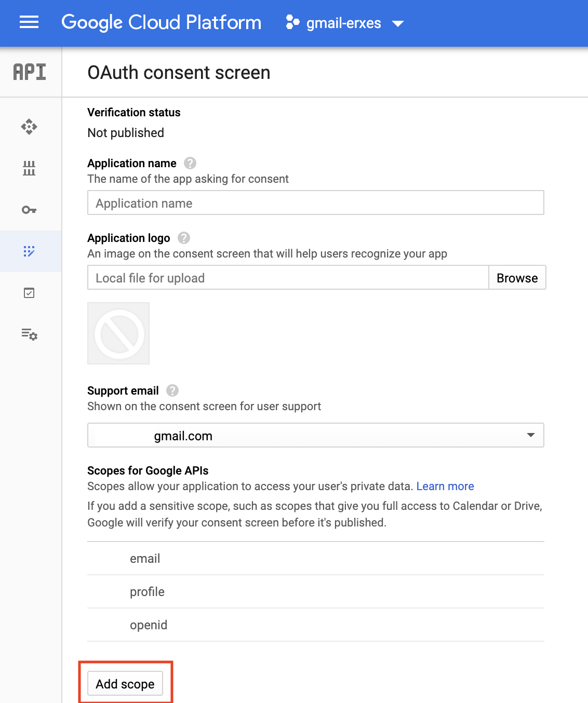Show help for Support email
This screenshot has width=588, height=703.
tap(172, 390)
